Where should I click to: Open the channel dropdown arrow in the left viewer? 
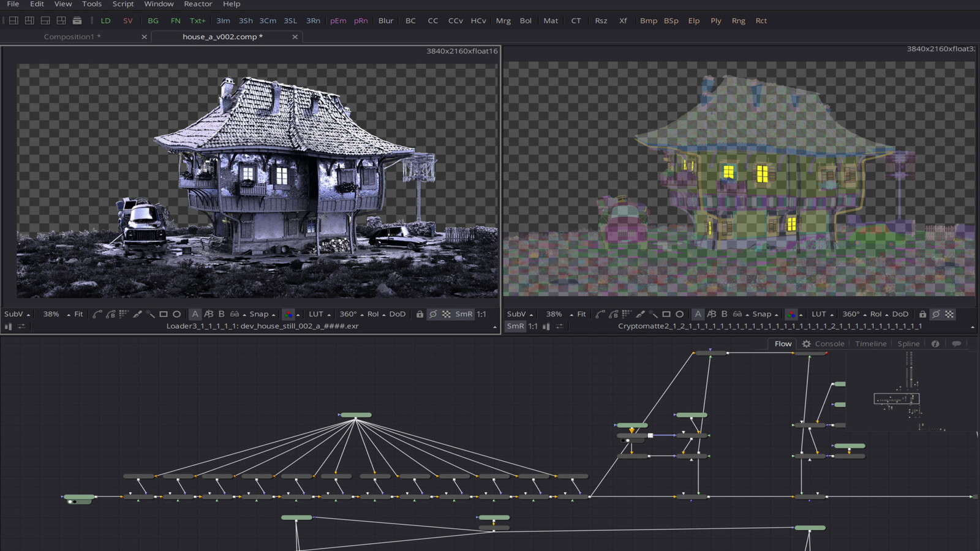tap(298, 315)
